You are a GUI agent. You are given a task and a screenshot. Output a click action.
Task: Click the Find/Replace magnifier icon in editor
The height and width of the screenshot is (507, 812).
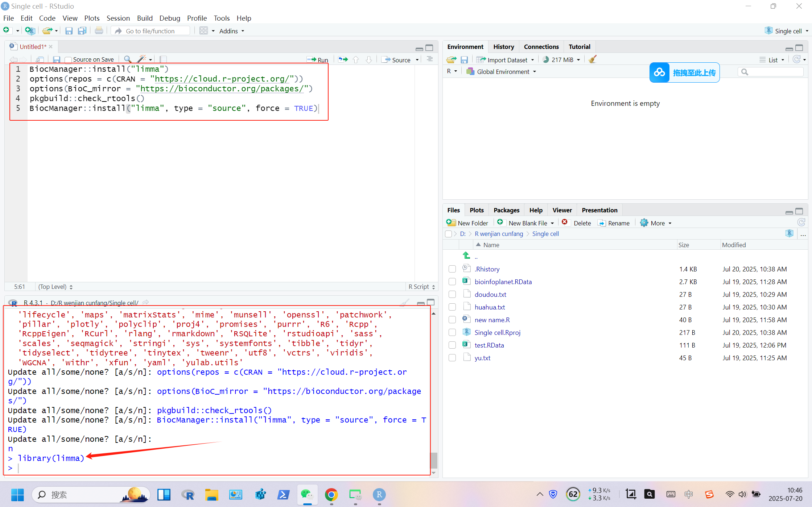[128, 59]
